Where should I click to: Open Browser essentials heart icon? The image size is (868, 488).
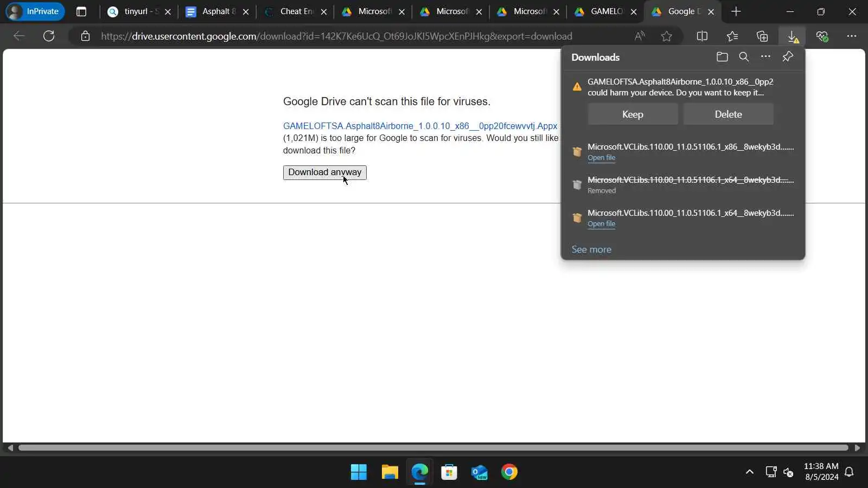822,36
